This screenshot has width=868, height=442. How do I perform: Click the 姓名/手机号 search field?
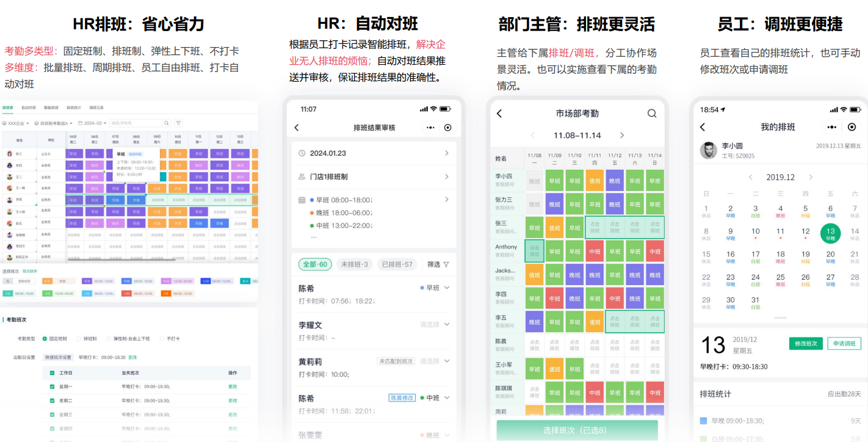136,123
